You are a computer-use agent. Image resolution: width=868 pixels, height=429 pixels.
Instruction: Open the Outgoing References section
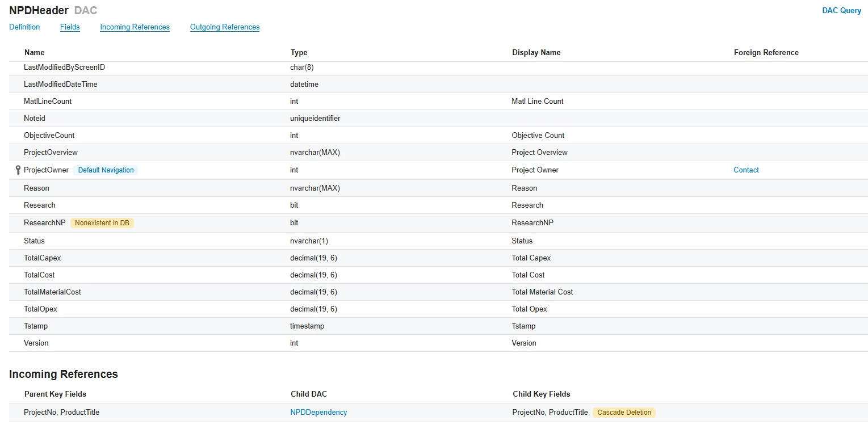(224, 27)
